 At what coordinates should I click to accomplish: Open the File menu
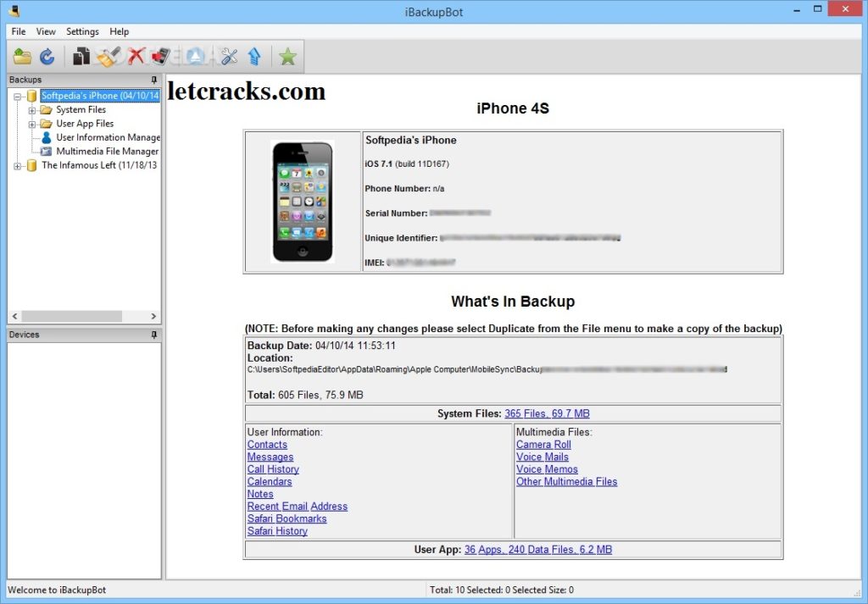[x=19, y=31]
